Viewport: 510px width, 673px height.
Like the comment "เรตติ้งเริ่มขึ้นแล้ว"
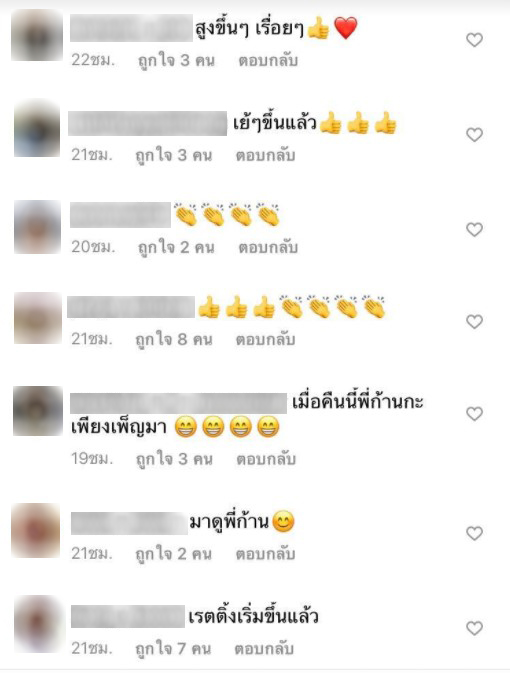[x=474, y=628]
